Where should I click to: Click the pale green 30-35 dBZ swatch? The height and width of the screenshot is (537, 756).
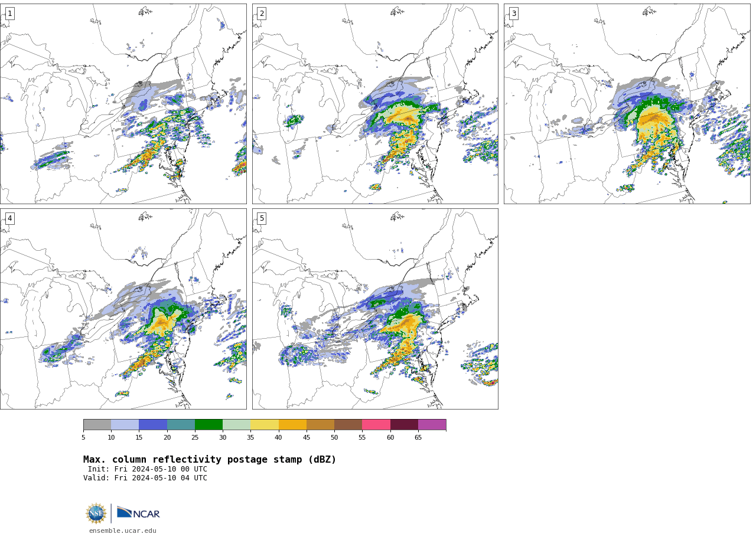pos(236,425)
